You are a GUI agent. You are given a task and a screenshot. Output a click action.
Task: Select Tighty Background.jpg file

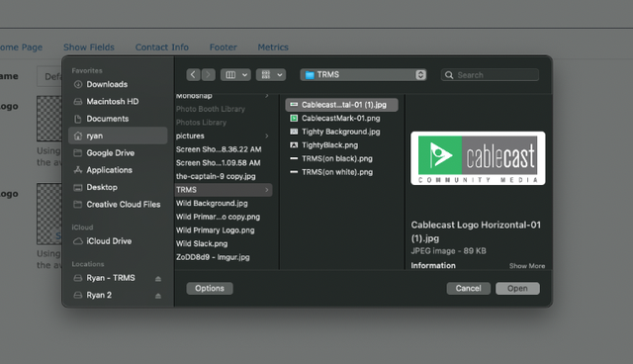click(x=341, y=132)
